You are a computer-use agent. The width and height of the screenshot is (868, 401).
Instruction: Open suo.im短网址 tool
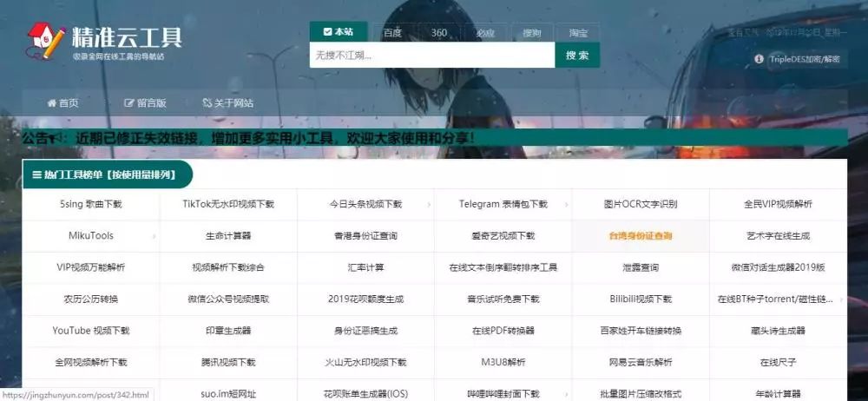(228, 394)
